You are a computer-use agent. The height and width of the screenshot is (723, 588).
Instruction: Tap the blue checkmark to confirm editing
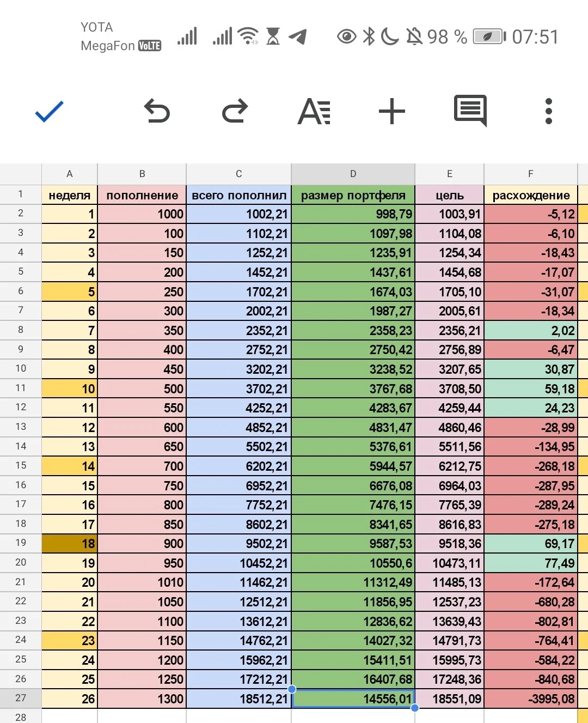tap(50, 112)
